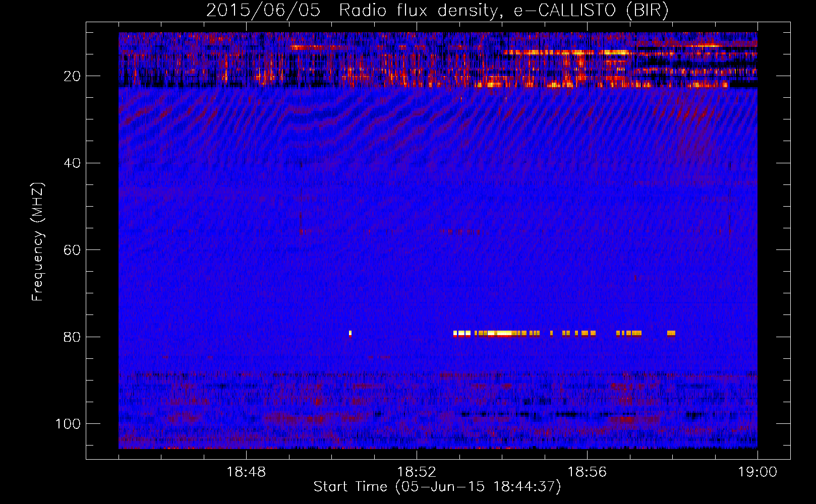Click the 18:56 time tick label
816x504 pixels.
coord(587,472)
